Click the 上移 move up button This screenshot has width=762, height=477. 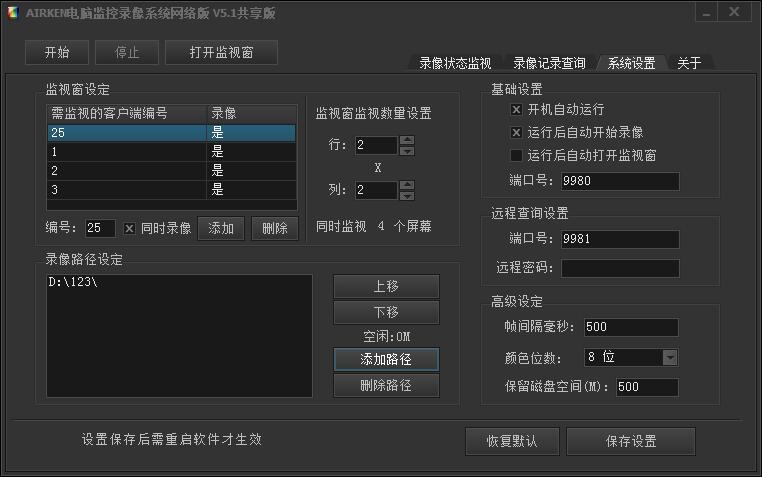(386, 286)
